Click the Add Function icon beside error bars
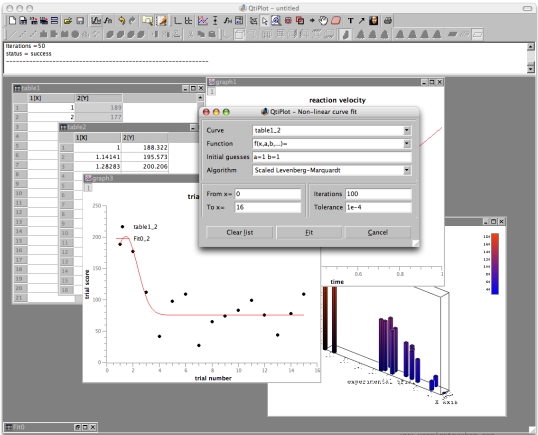 tap(227, 21)
